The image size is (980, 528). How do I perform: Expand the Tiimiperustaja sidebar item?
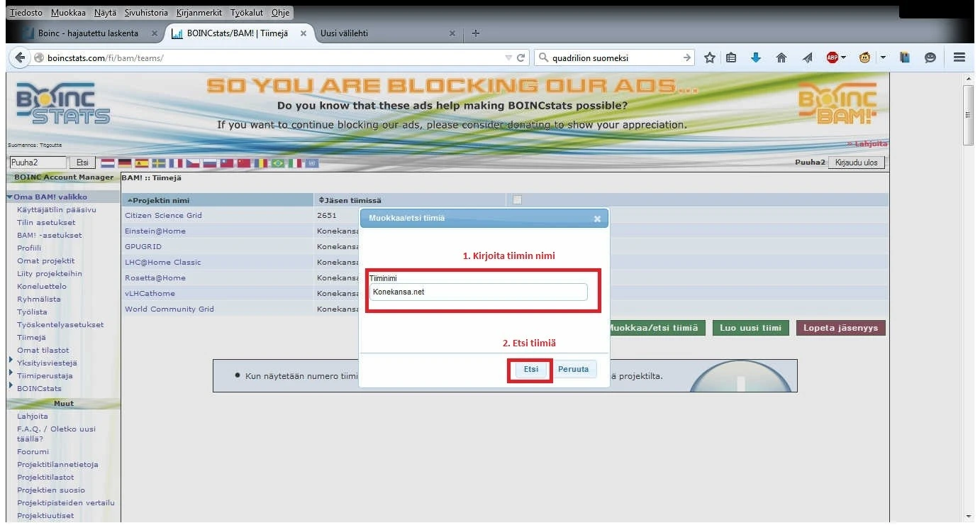tap(11, 373)
